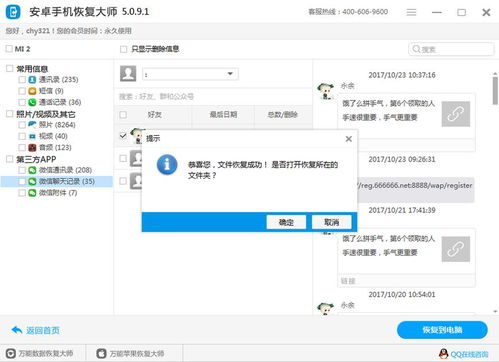499x362 pixels.
Task: Click sender avatar of 10:54:01 message
Action: pyautogui.click(x=325, y=308)
